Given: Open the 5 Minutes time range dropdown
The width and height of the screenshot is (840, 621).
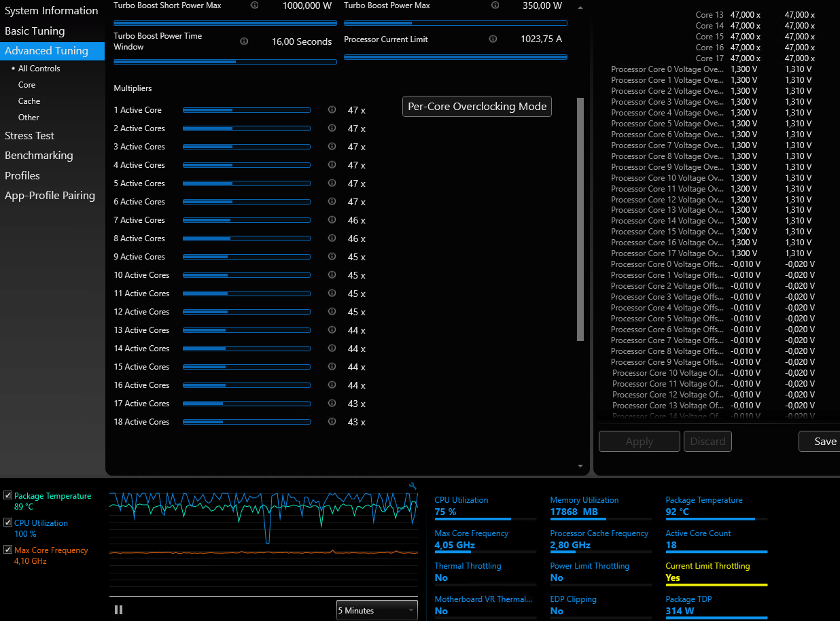Looking at the screenshot, I should point(377,610).
